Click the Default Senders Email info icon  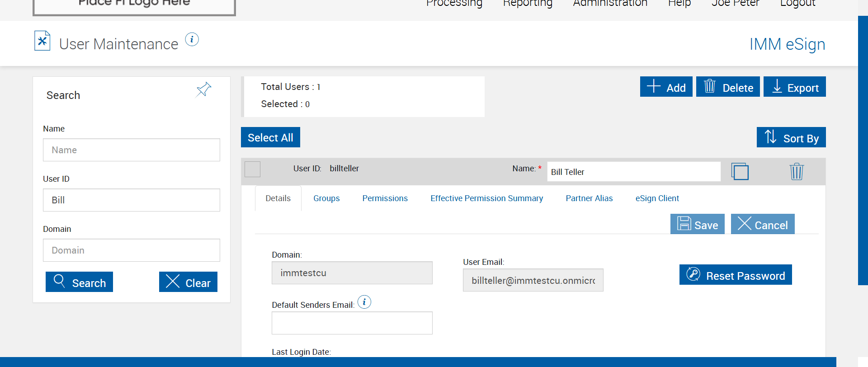(364, 302)
